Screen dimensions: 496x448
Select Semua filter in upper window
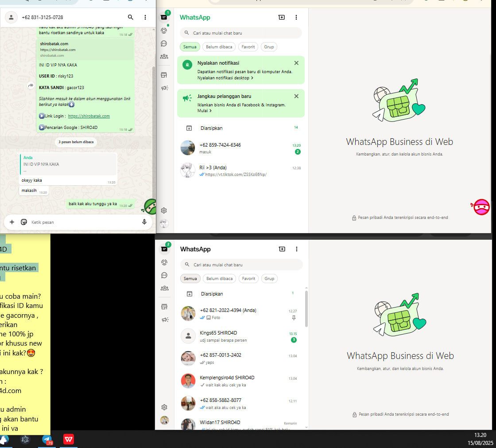[190, 47]
